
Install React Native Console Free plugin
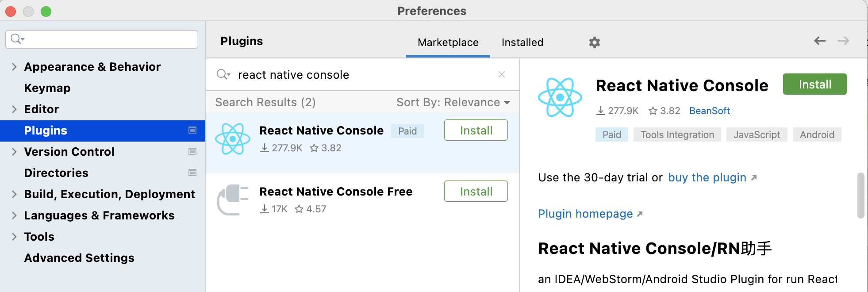(476, 192)
